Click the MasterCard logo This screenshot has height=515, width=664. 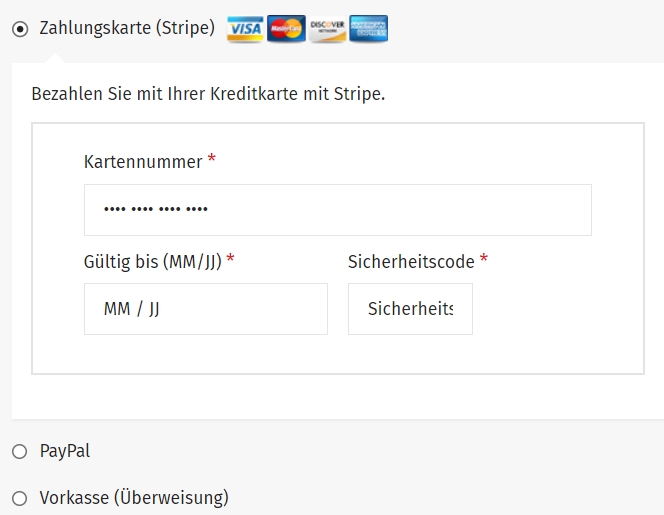tap(286, 29)
